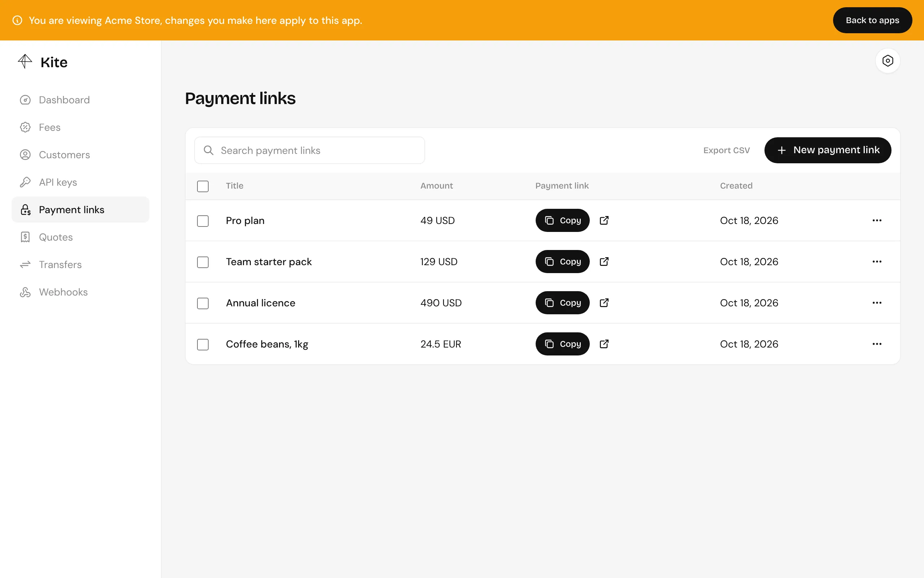Focus the Search payment links field
The height and width of the screenshot is (578, 924).
click(x=310, y=150)
